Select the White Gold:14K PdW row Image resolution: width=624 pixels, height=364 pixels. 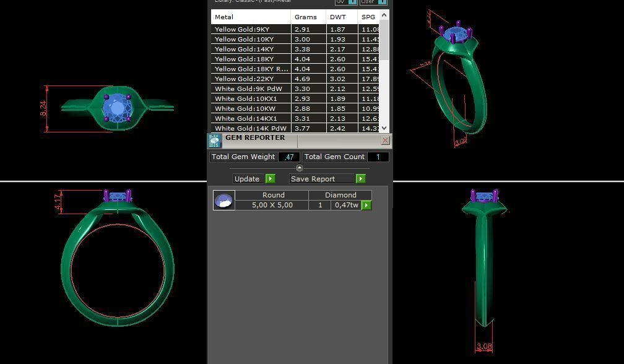click(295, 128)
